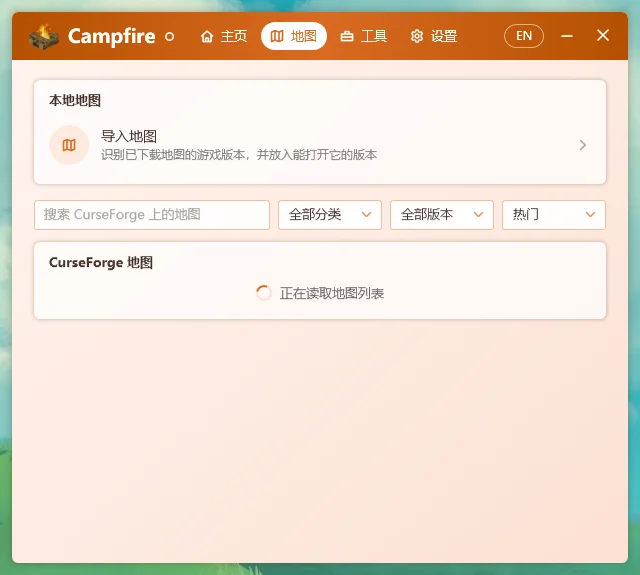Image resolution: width=640 pixels, height=575 pixels.
Task: Expand the 全部版本 version dropdown
Action: point(442,215)
